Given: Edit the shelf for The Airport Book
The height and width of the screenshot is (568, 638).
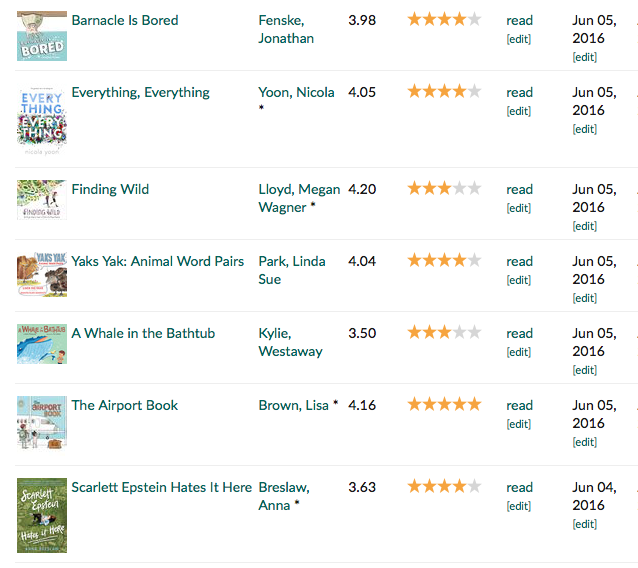Looking at the screenshot, I should tap(518, 424).
